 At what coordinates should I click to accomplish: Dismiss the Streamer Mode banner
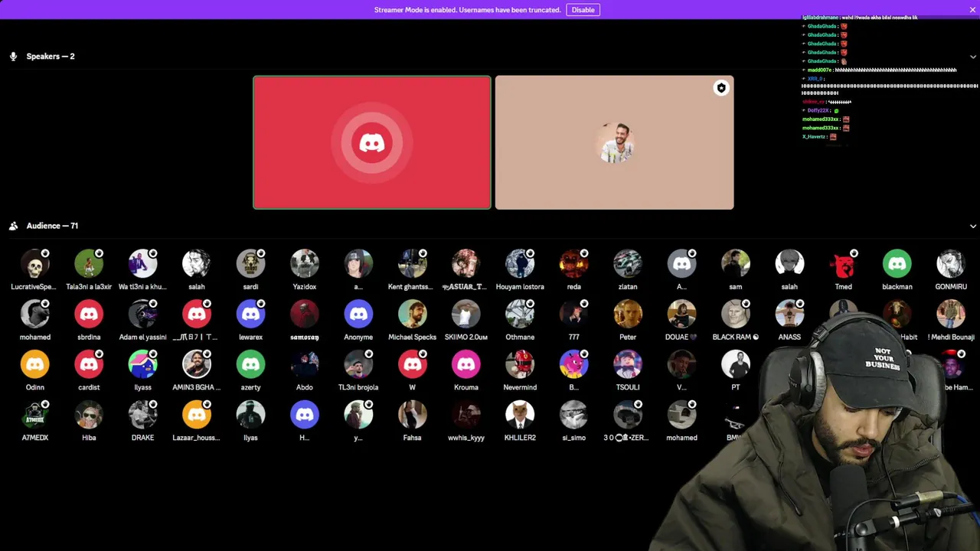point(972,10)
